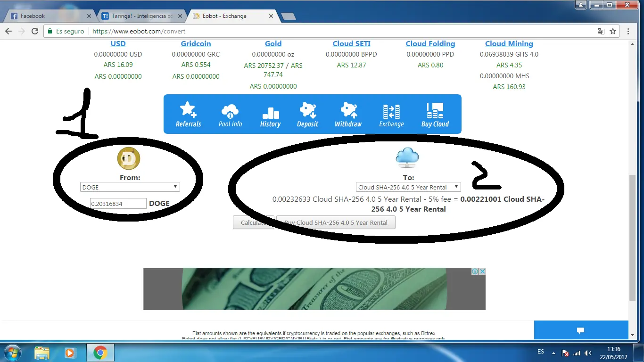Click the cloud icon above To
Screen dimensions: 644x362
[x=407, y=157]
